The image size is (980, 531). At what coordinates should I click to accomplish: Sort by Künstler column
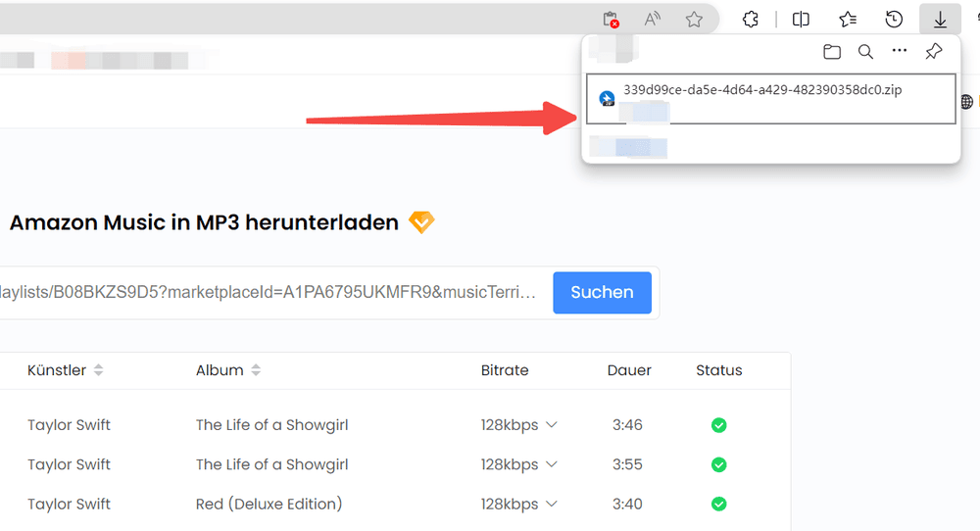click(x=98, y=370)
